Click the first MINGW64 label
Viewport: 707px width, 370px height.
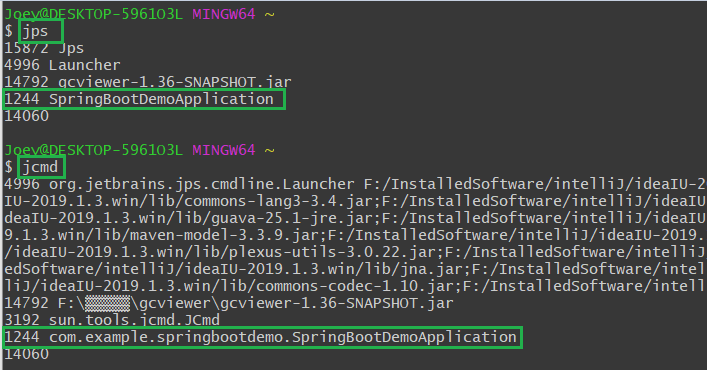224,14
